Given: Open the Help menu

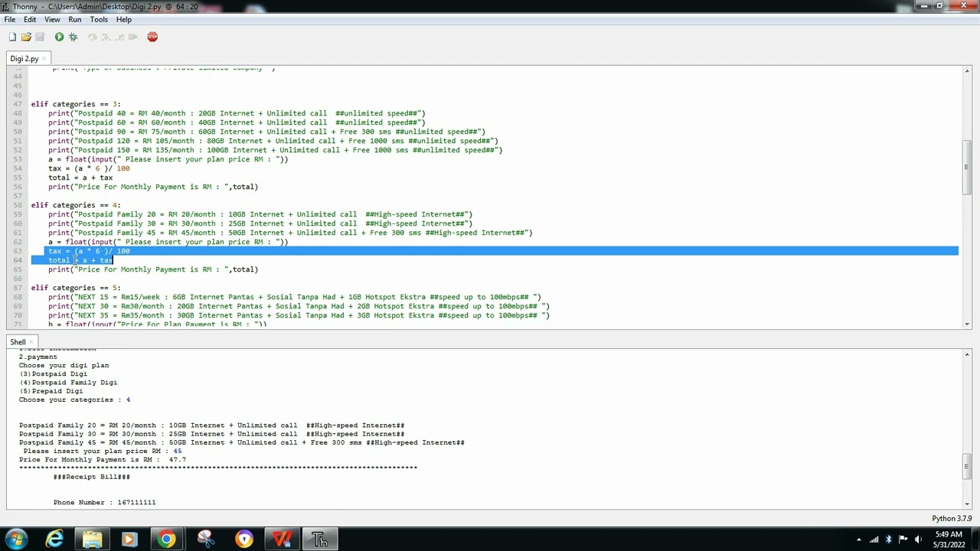Looking at the screenshot, I should pyautogui.click(x=124, y=19).
